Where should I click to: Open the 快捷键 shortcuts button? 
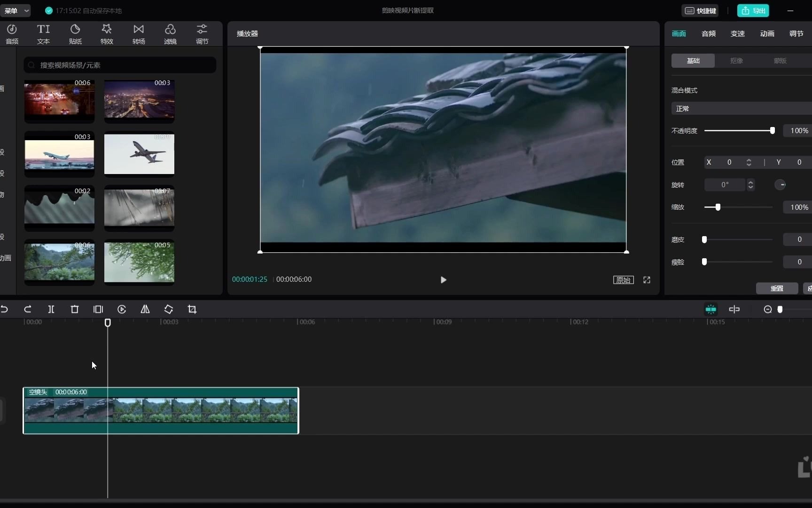click(700, 10)
